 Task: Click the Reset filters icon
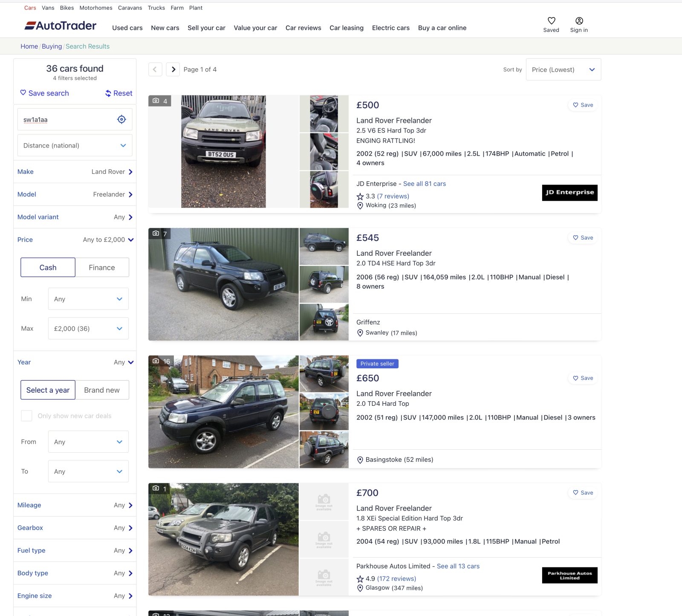108,93
